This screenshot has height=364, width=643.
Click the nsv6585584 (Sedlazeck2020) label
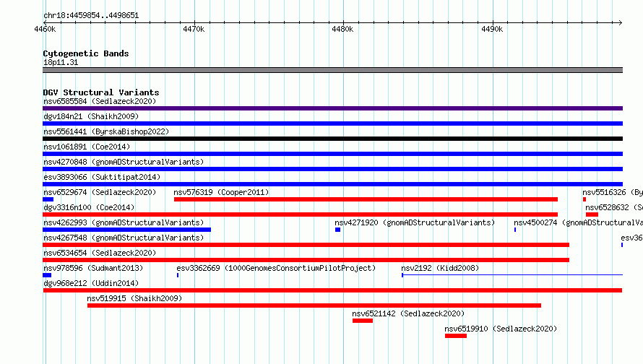[100, 101]
